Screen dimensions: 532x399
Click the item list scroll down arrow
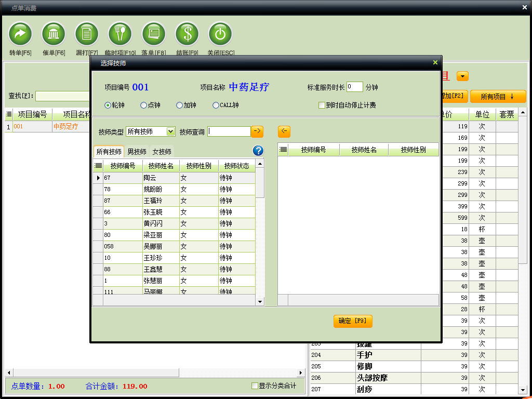[x=523, y=390]
